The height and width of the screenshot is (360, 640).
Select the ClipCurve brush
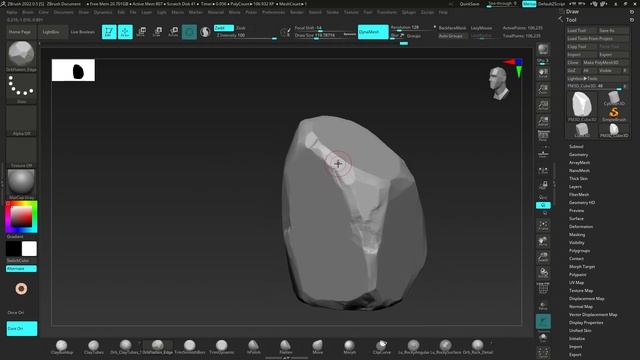pyautogui.click(x=382, y=347)
